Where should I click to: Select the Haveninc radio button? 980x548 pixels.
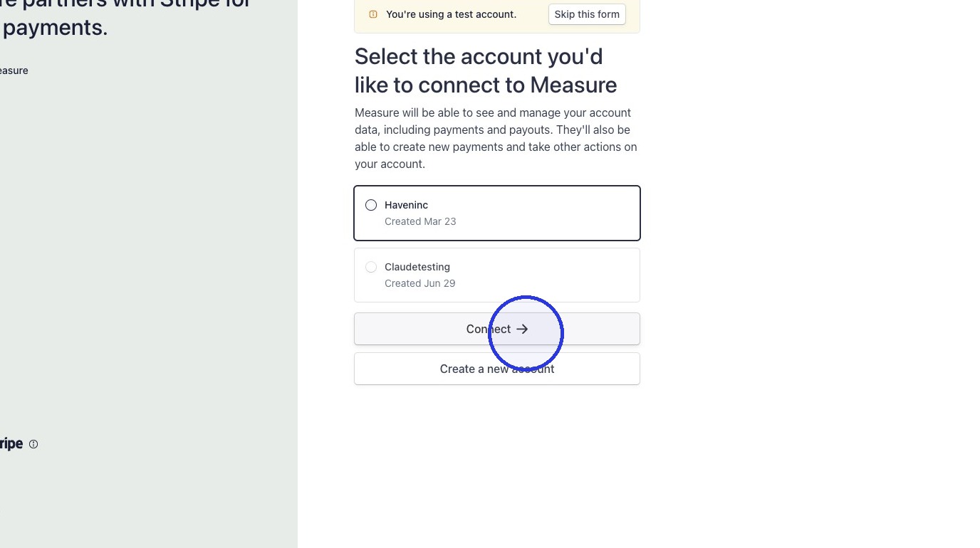point(371,205)
